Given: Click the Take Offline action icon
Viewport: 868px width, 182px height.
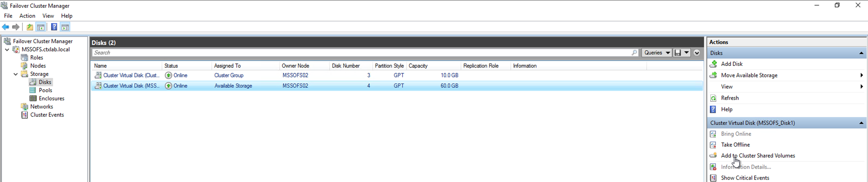Looking at the screenshot, I should pyautogui.click(x=713, y=145).
